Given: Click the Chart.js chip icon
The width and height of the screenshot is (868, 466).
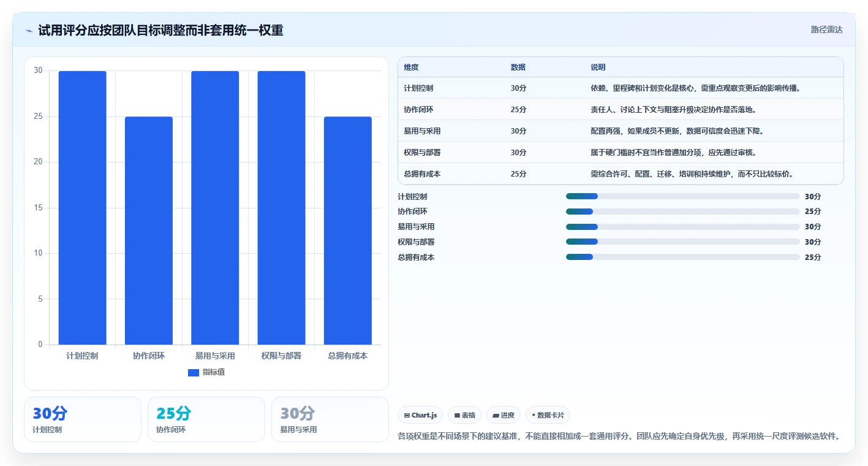Looking at the screenshot, I should tap(407, 415).
